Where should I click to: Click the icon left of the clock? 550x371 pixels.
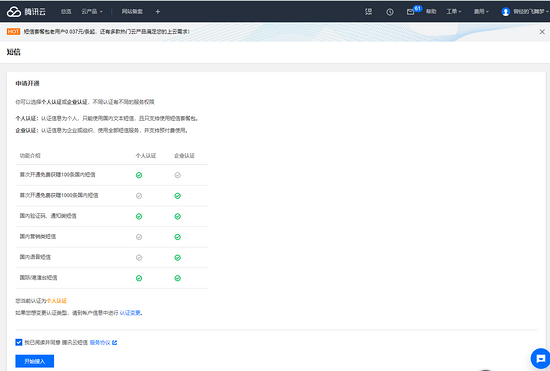click(368, 12)
